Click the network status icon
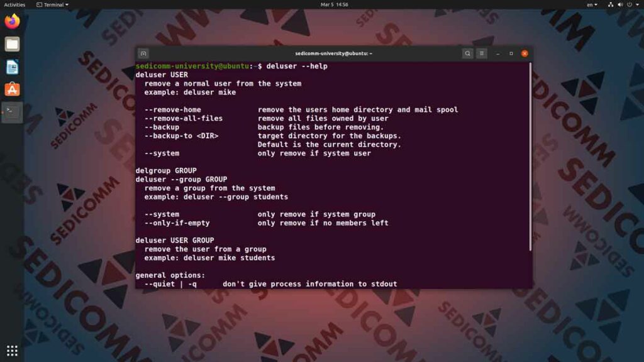The width and height of the screenshot is (644, 362). (610, 4)
